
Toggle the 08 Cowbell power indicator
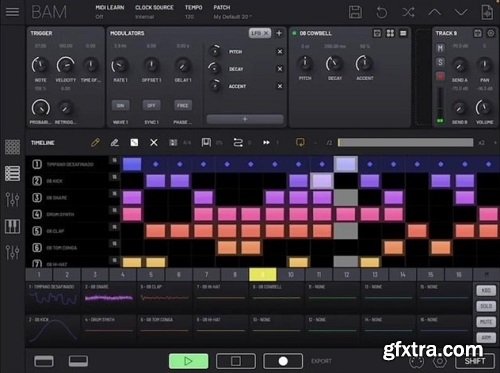294,33
